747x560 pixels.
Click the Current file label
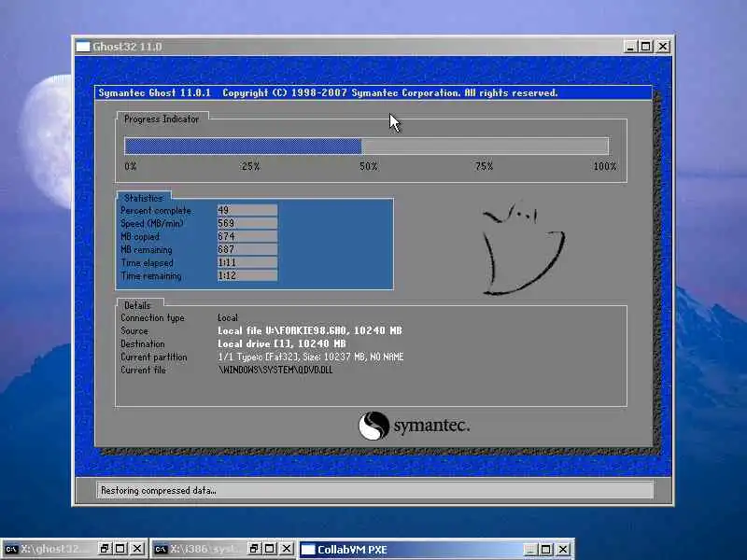click(143, 370)
